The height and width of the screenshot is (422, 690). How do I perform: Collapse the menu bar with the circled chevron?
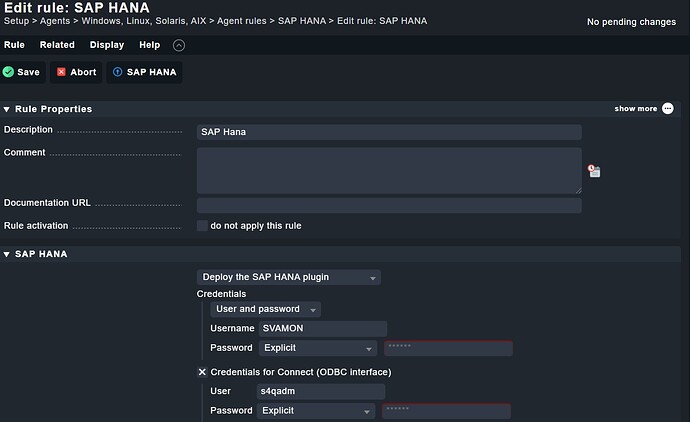pos(179,45)
